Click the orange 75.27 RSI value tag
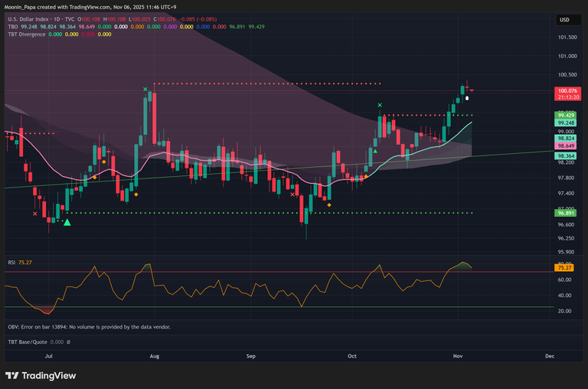The height and width of the screenshot is (389, 588). coord(565,268)
